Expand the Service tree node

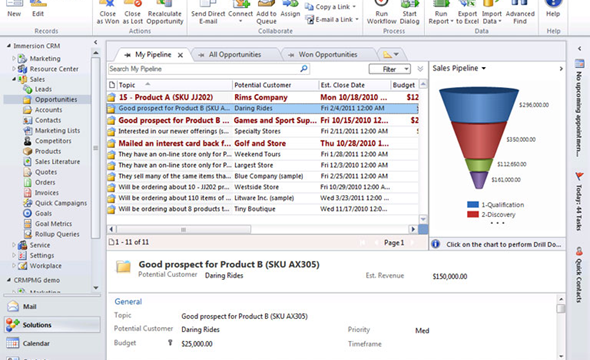point(14,245)
